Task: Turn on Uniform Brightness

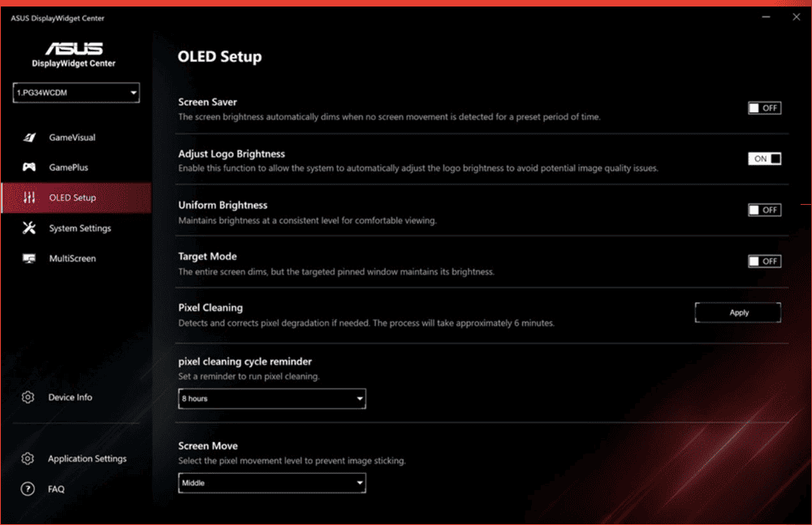Action: click(x=764, y=210)
